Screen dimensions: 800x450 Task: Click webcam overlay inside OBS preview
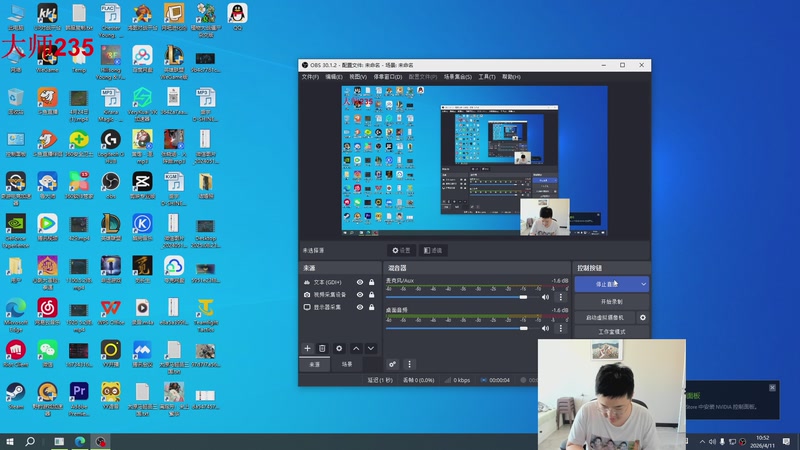(x=544, y=217)
